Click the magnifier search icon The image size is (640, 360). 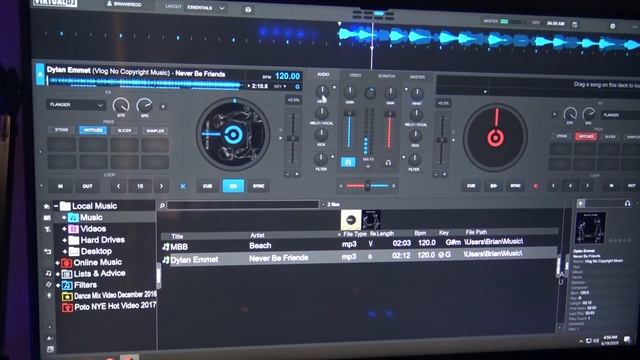pyautogui.click(x=162, y=205)
